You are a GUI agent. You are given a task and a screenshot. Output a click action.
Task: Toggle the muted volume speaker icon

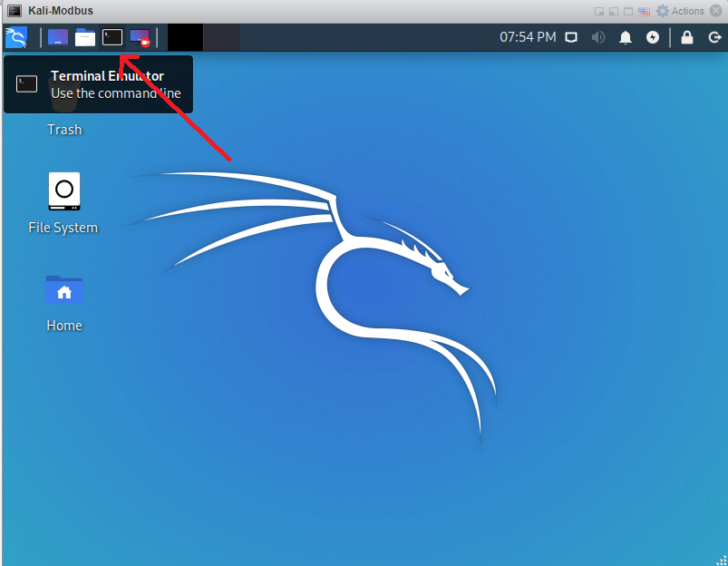tap(598, 37)
